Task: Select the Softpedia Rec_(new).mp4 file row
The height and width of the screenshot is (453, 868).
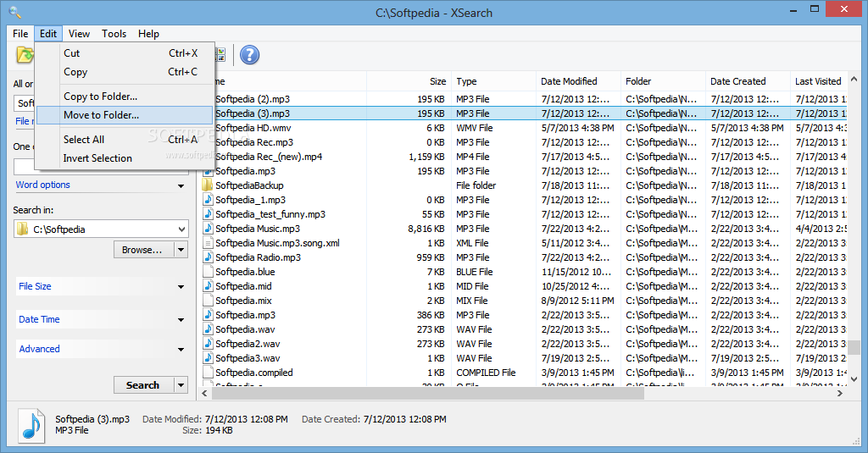Action: pos(523,157)
